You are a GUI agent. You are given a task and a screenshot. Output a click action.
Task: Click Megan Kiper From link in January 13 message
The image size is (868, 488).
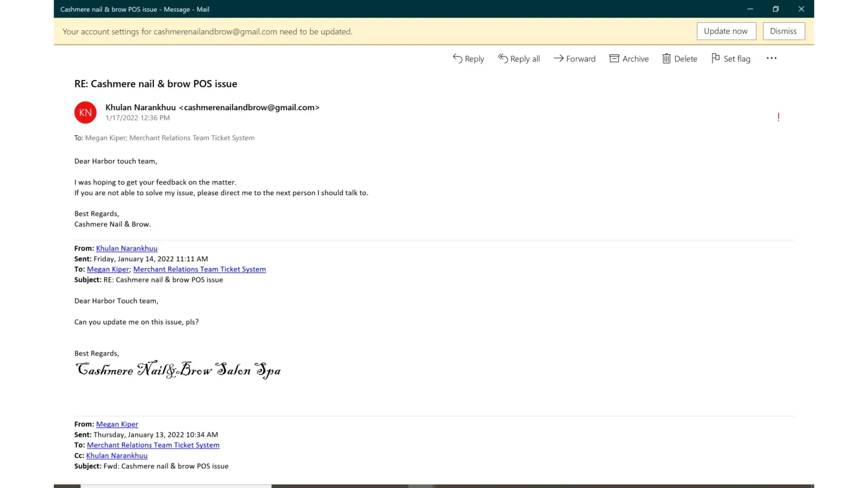(117, 424)
